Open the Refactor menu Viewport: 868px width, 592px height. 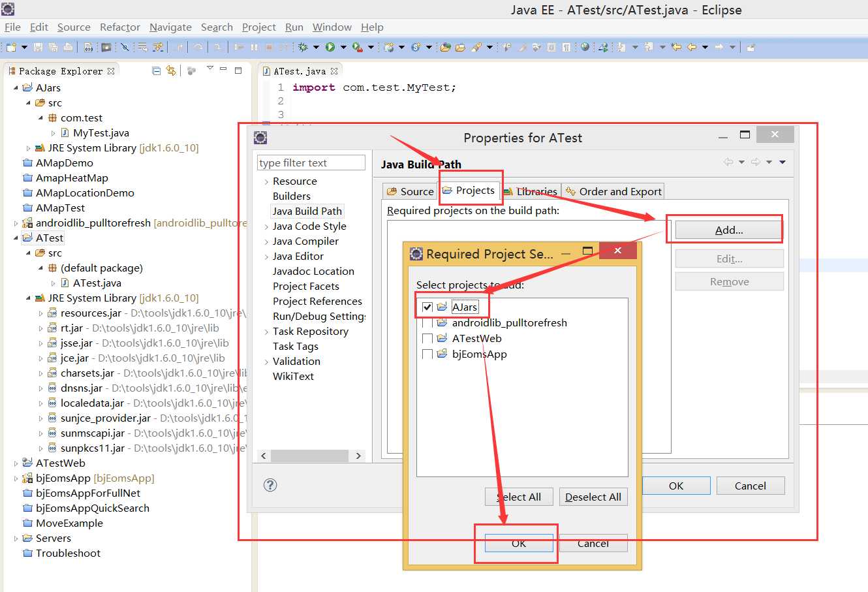[120, 27]
